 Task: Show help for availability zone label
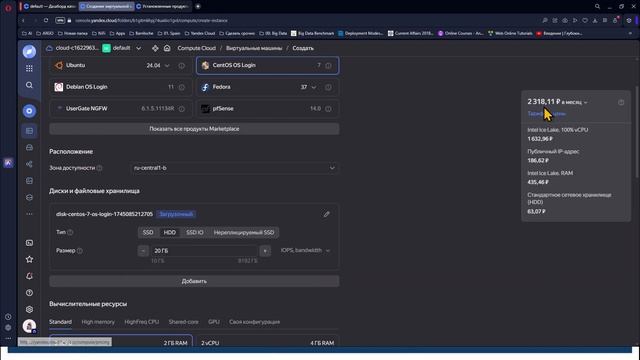[99, 168]
